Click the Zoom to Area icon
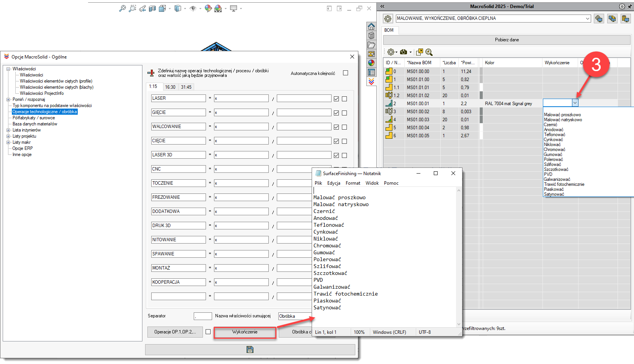The image size is (634, 364). pyautogui.click(x=132, y=8)
